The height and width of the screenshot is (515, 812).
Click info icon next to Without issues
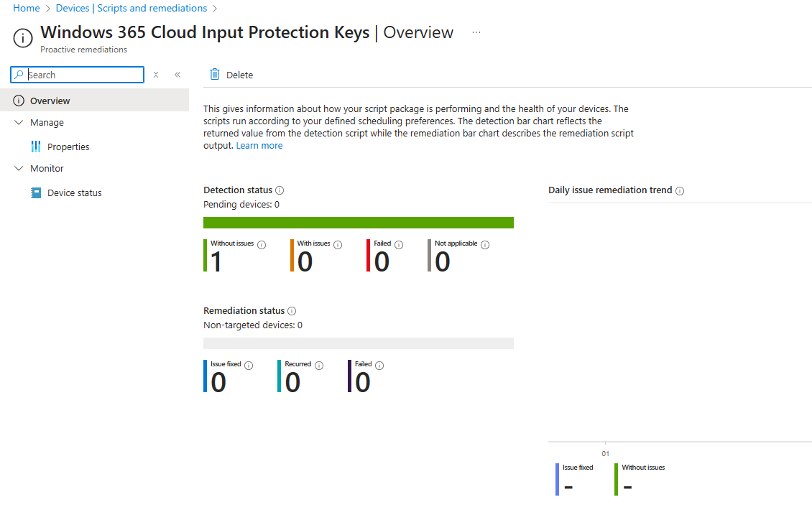click(262, 245)
